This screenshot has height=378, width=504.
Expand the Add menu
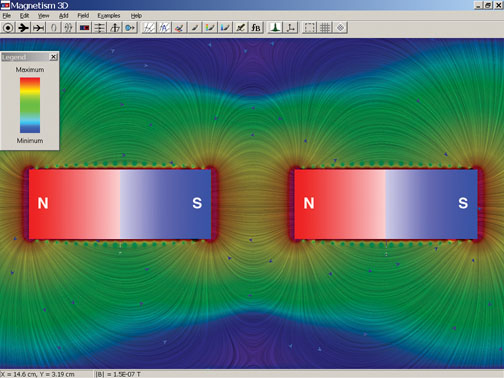click(63, 16)
